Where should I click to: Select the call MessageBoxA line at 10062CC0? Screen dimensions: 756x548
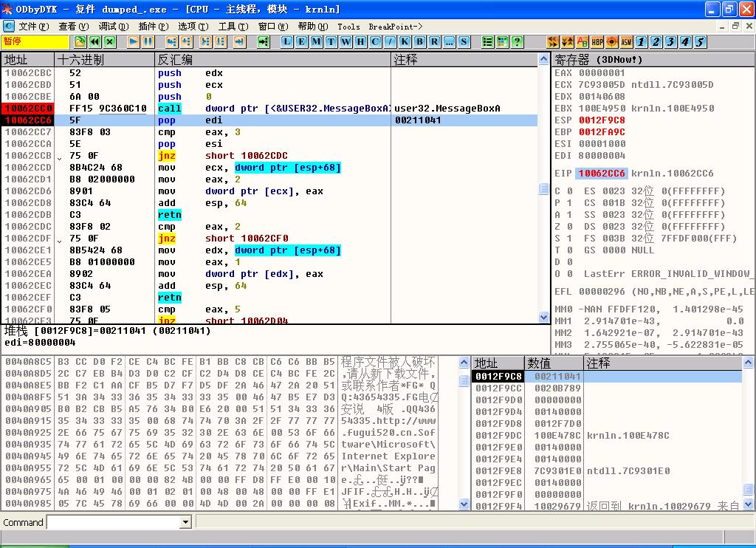pos(269,109)
